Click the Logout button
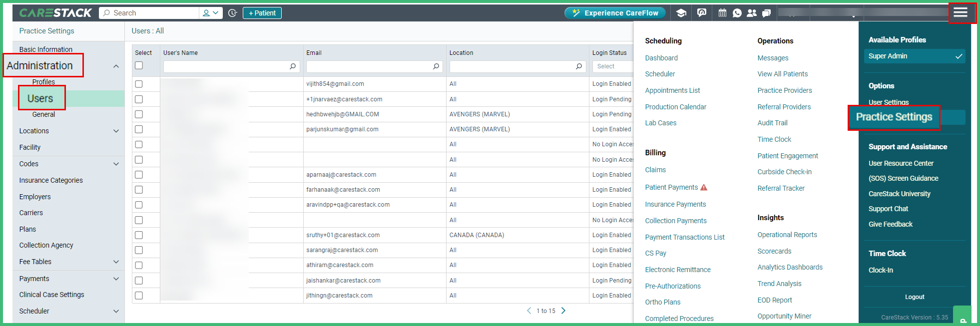980x326 pixels. [915, 297]
